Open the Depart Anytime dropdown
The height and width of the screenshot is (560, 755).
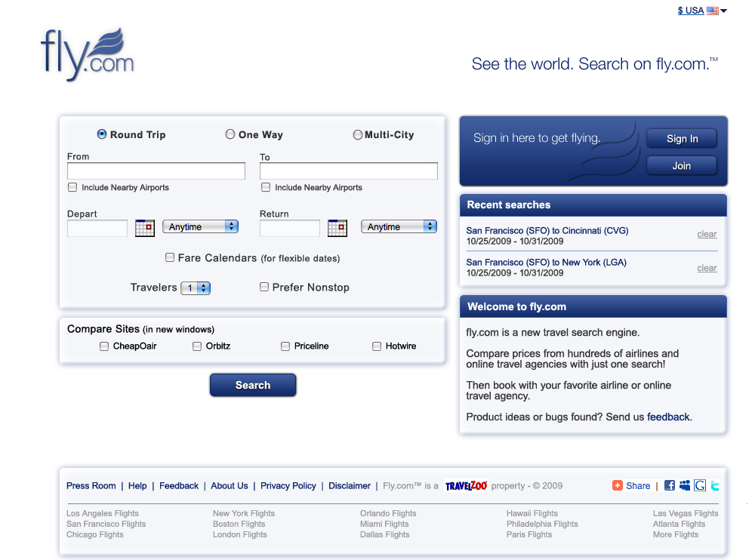200,226
